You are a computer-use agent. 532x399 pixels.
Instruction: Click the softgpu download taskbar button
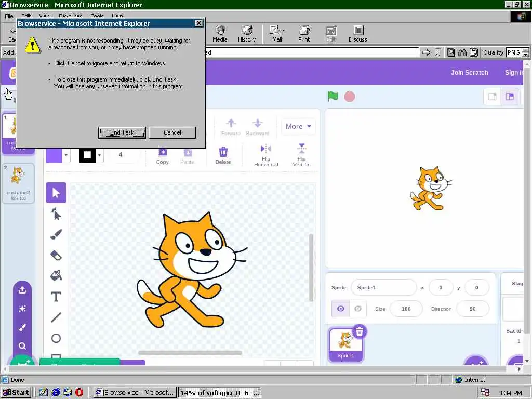pyautogui.click(x=220, y=393)
